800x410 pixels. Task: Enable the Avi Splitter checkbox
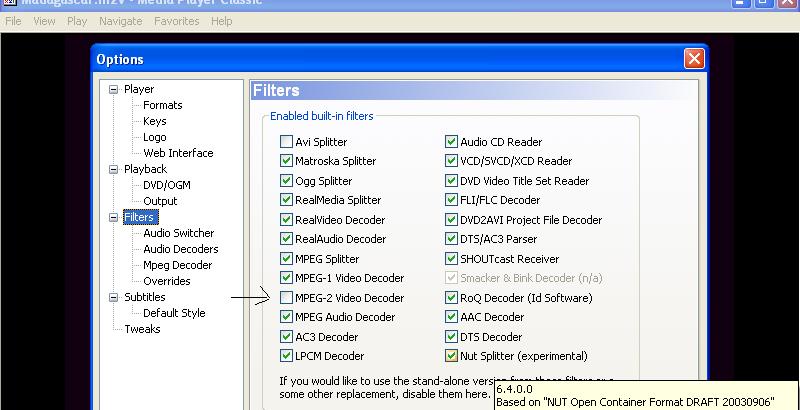tap(286, 142)
